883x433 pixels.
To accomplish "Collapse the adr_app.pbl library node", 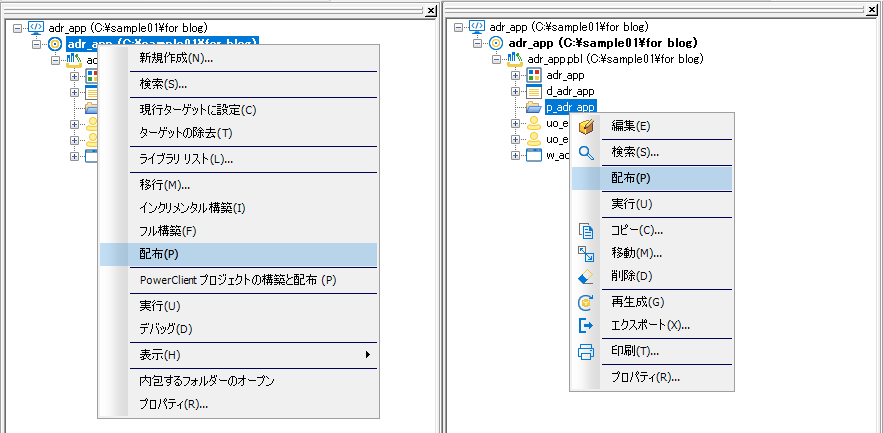I will (x=497, y=60).
